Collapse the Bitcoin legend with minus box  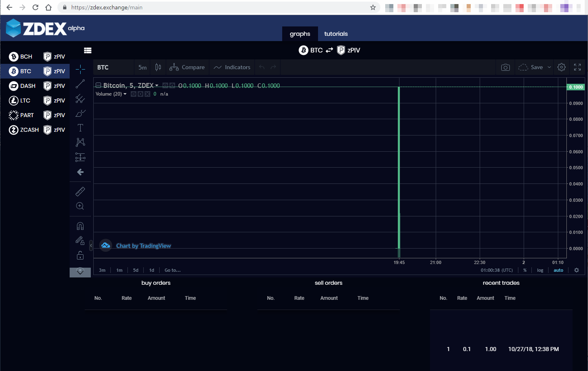pos(98,85)
